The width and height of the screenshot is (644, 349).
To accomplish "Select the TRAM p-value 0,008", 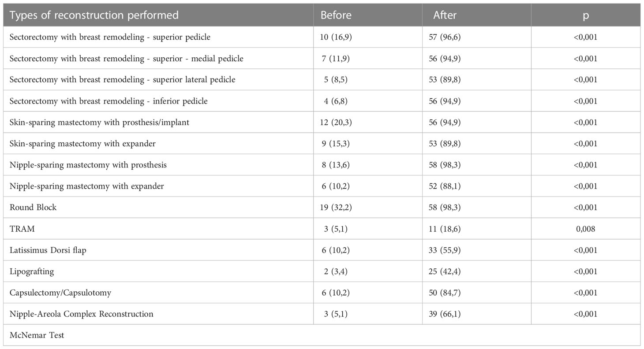I will coord(585,229).
